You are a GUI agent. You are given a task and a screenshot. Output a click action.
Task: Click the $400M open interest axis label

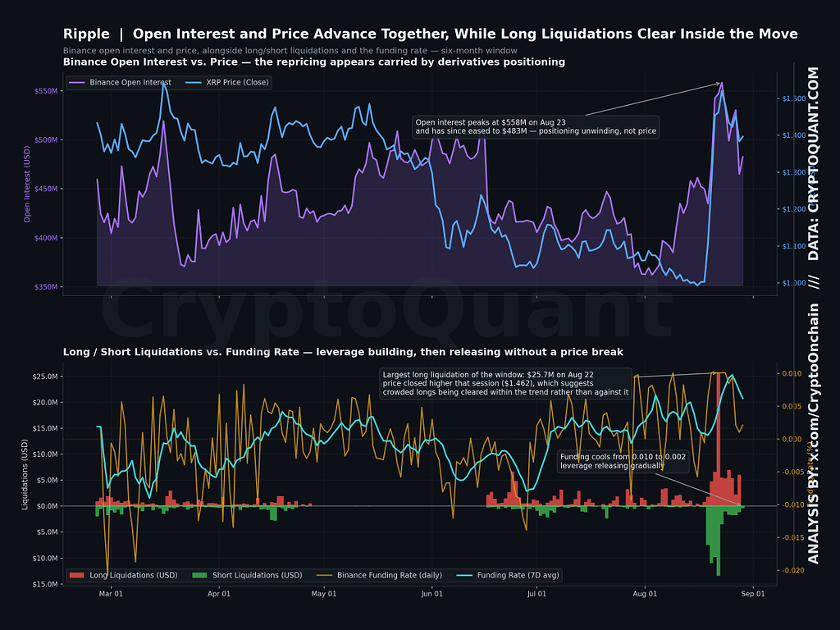coord(46,238)
